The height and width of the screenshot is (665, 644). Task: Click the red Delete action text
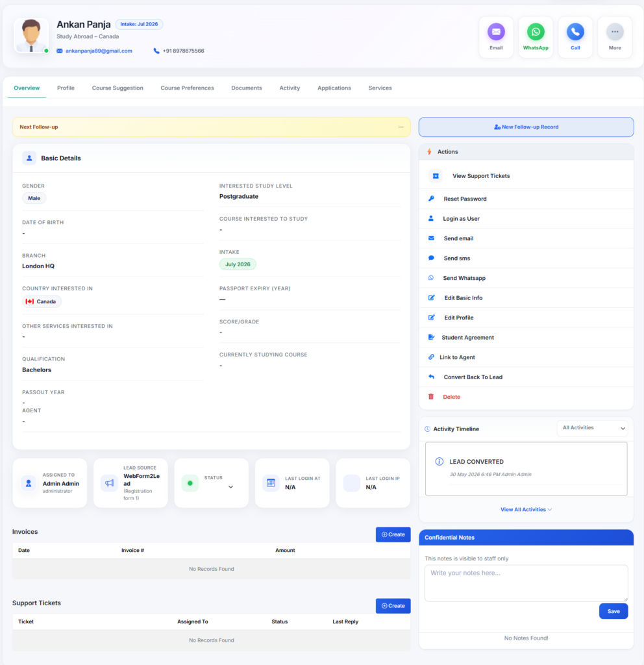452,397
